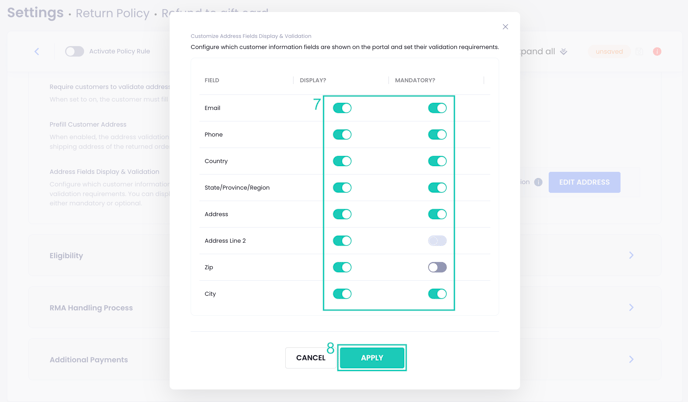Expand the RMA Handling Process chevron
Viewport: 688px width, 402px height.
click(x=631, y=307)
